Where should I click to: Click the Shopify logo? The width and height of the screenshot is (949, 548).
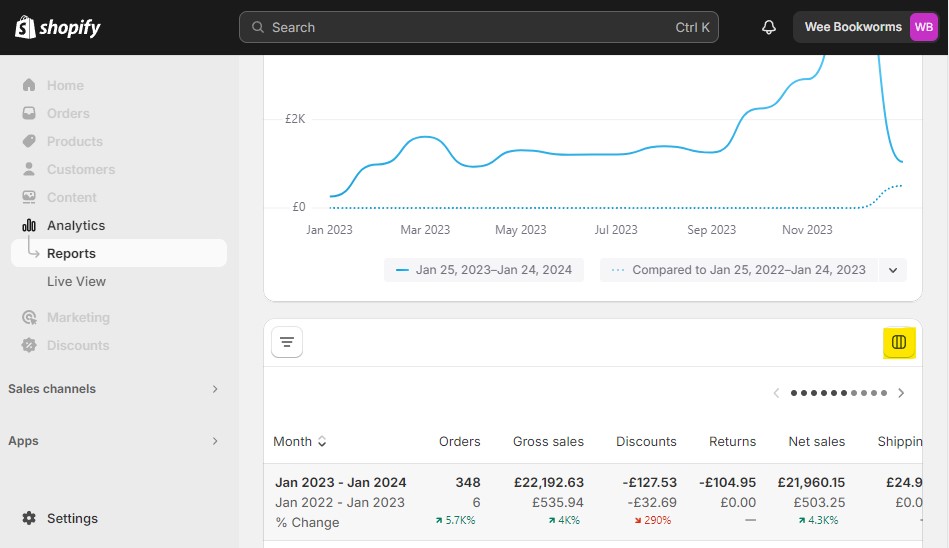[x=57, y=27]
